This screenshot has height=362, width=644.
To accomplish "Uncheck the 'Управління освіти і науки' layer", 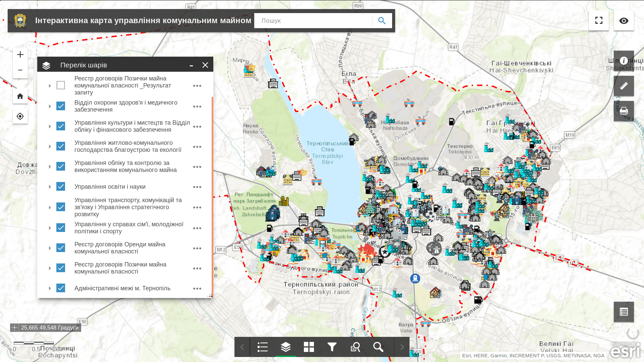I will [x=61, y=187].
